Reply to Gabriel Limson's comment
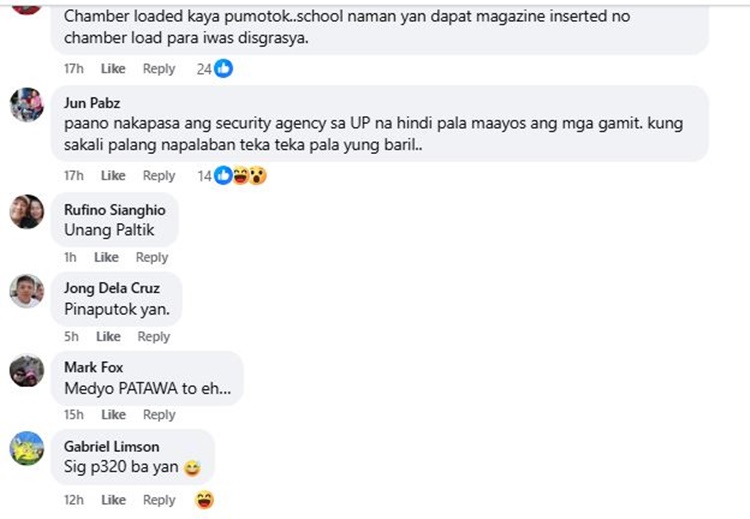Viewport: 750px width, 519px height. (x=159, y=500)
